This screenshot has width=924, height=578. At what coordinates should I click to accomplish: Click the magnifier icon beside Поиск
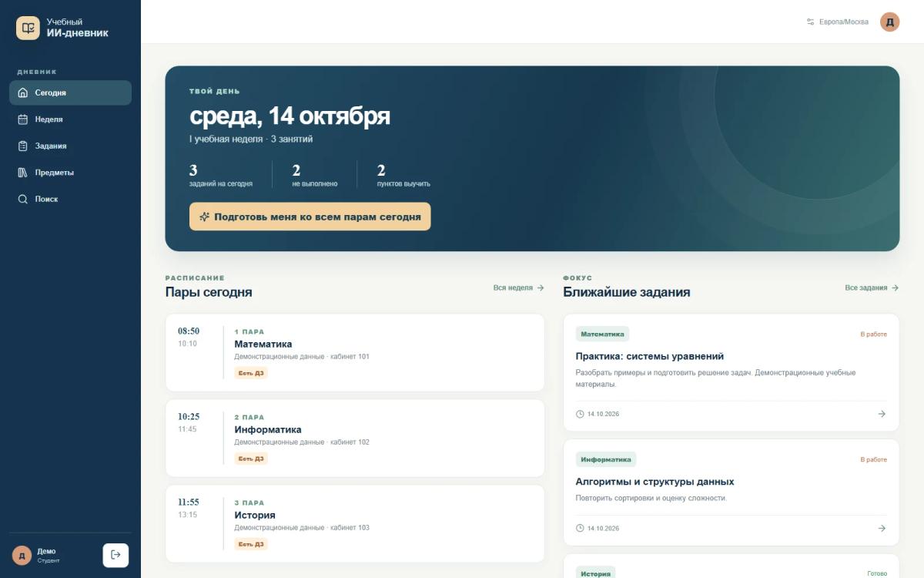(x=22, y=199)
